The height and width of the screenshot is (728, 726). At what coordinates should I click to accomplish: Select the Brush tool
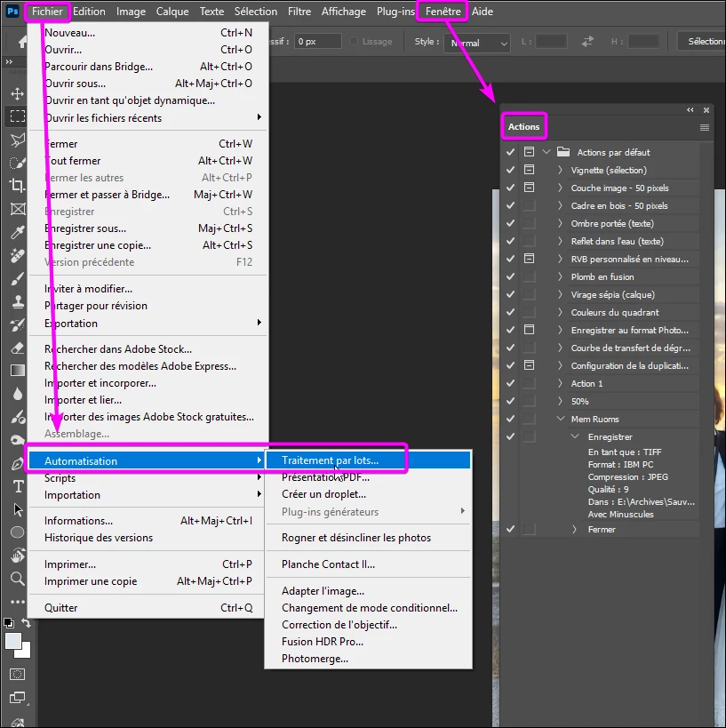17,278
